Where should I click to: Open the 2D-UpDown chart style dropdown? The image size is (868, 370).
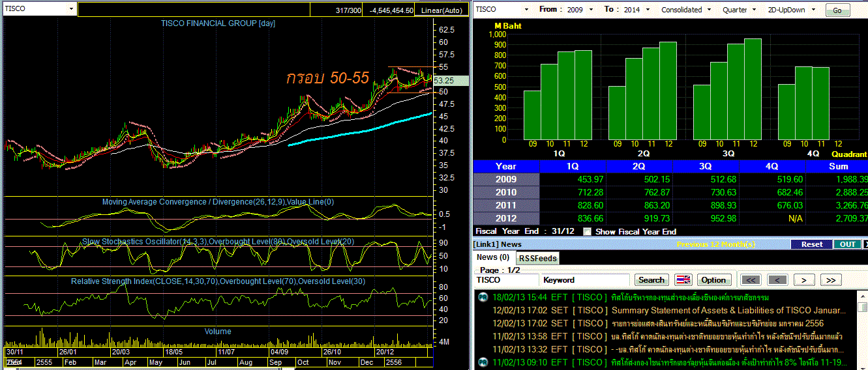(x=814, y=10)
